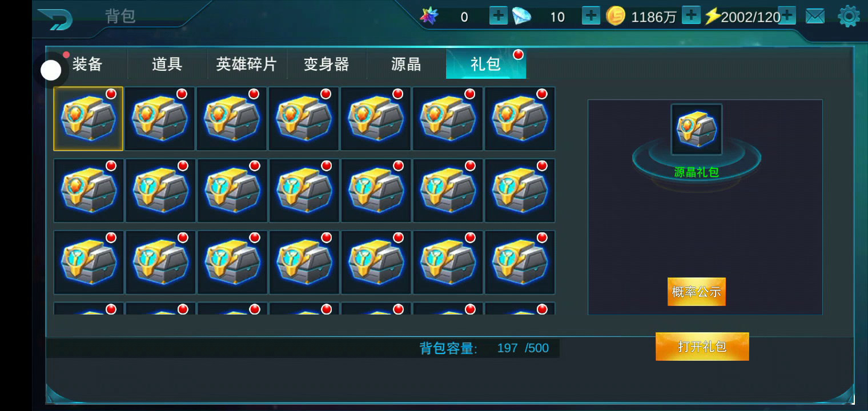Select the first orange-gem gift chest
This screenshot has width=868, height=411.
click(89, 119)
